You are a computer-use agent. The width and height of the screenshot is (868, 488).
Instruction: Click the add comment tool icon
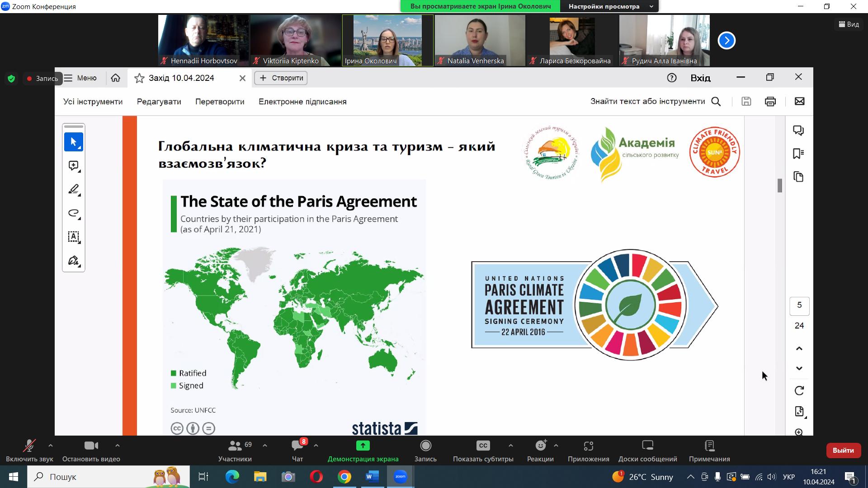pyautogui.click(x=74, y=166)
